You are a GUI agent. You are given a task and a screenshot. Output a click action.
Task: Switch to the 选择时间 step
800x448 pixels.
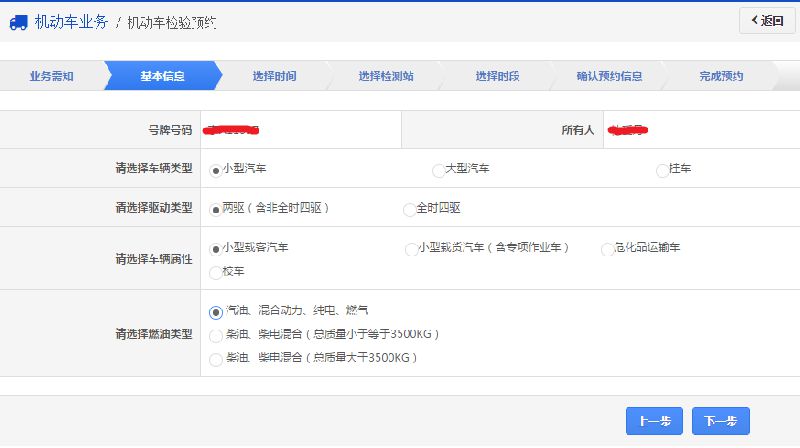coord(274,76)
